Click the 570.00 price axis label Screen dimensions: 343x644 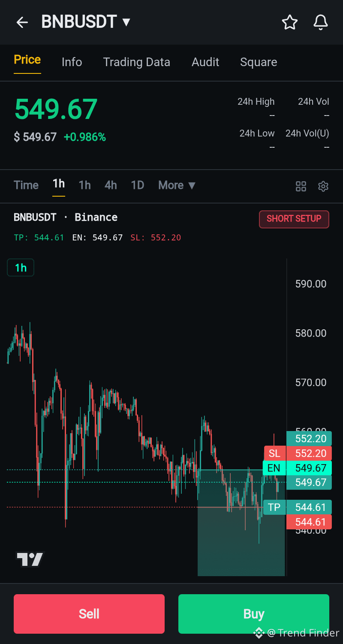click(311, 383)
